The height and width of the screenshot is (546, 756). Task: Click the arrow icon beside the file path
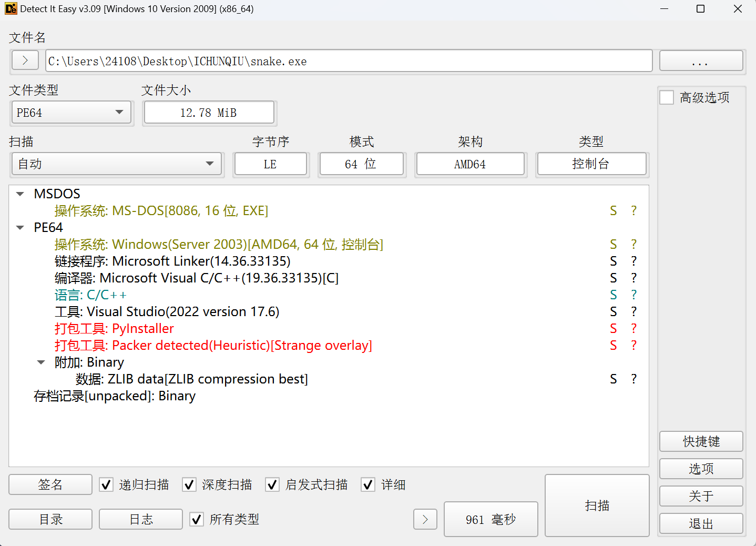(x=25, y=60)
